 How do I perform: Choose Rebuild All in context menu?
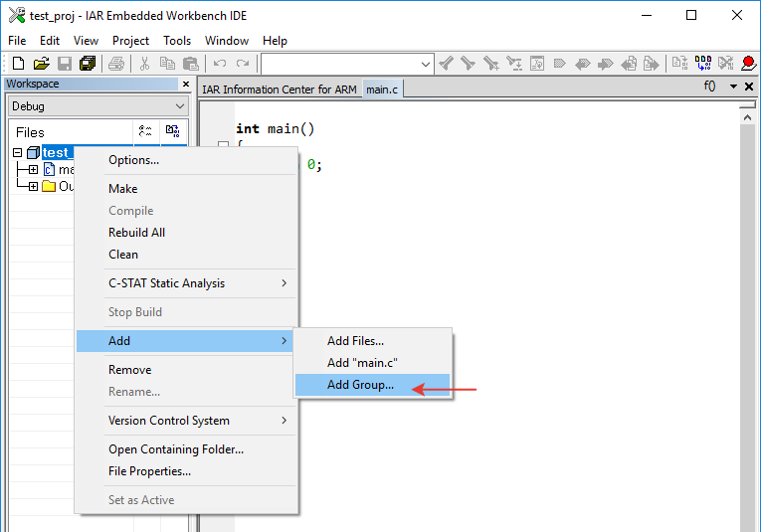click(x=136, y=233)
